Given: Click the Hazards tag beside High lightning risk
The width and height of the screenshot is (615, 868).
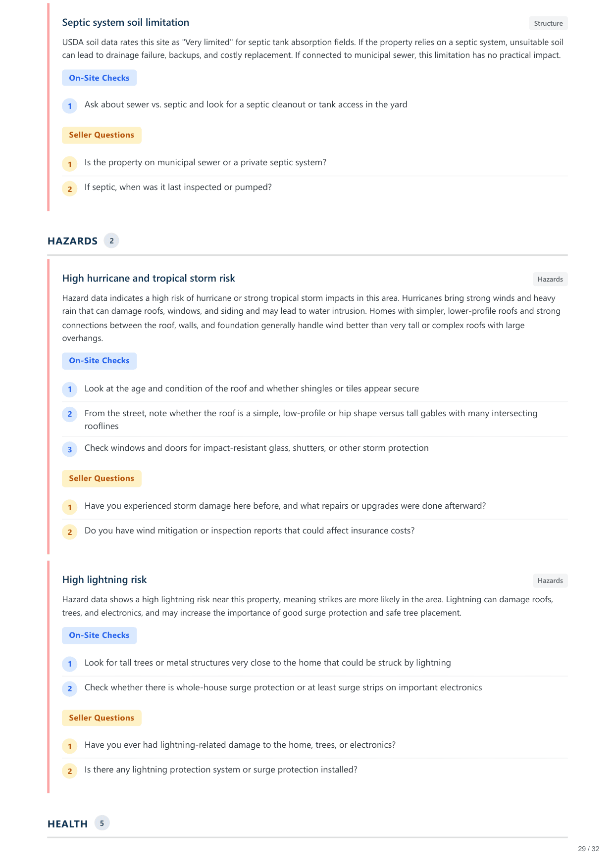Looking at the screenshot, I should pos(550,580).
